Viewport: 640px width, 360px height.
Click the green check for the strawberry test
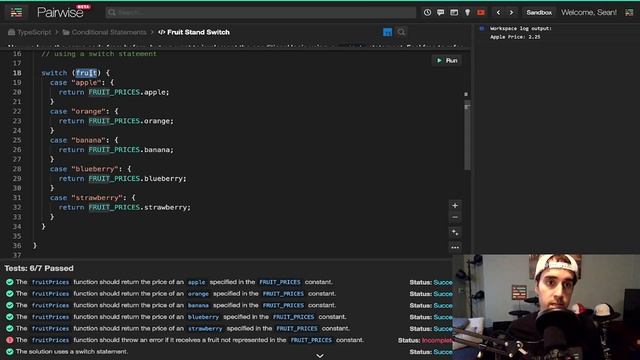tap(9, 328)
